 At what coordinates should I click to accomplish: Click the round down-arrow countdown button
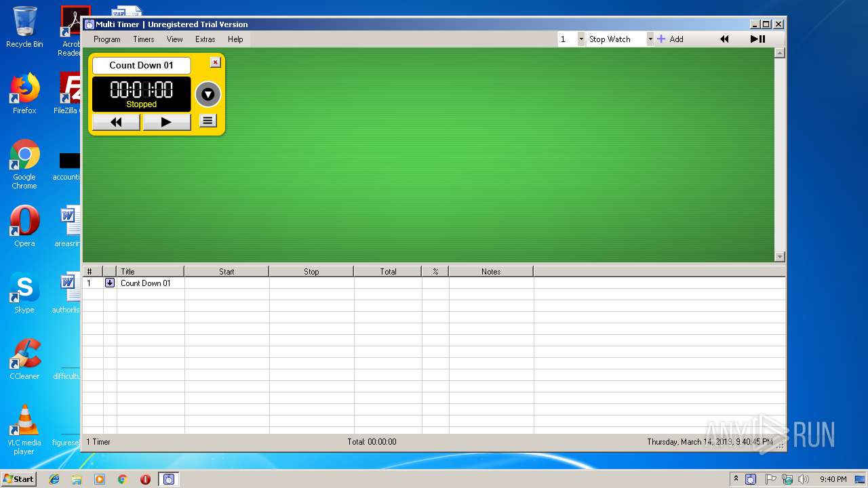point(208,94)
